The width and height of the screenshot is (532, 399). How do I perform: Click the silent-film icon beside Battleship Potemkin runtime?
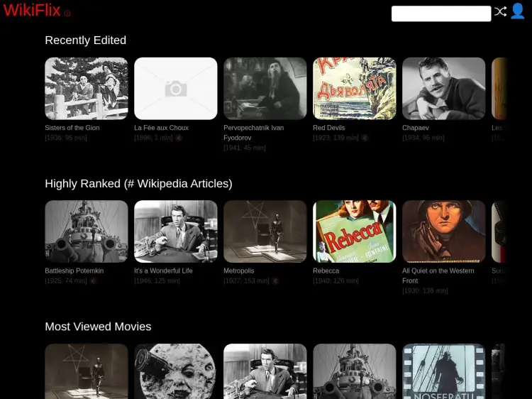pos(93,281)
